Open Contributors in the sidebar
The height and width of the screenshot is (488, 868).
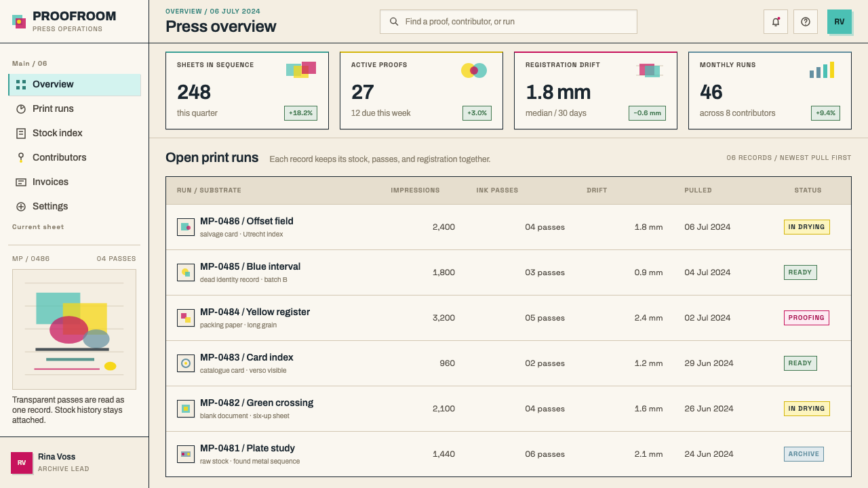click(75, 158)
